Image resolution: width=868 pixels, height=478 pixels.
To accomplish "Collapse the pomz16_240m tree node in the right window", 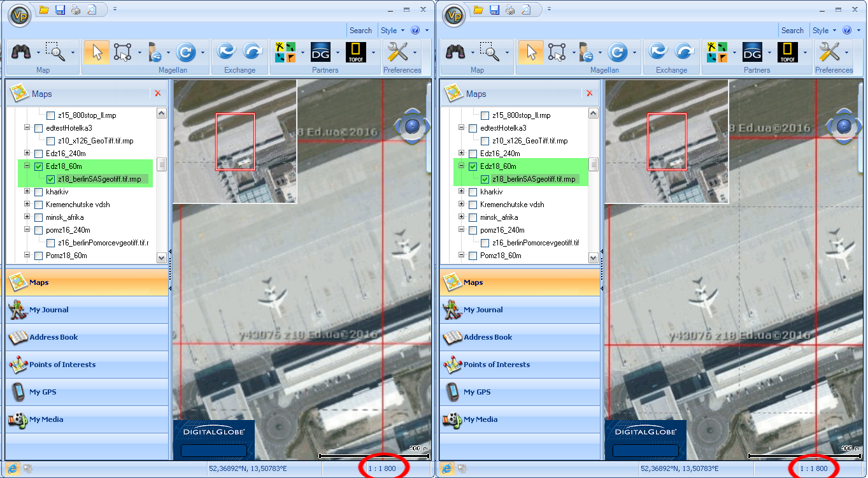I will [x=462, y=230].
